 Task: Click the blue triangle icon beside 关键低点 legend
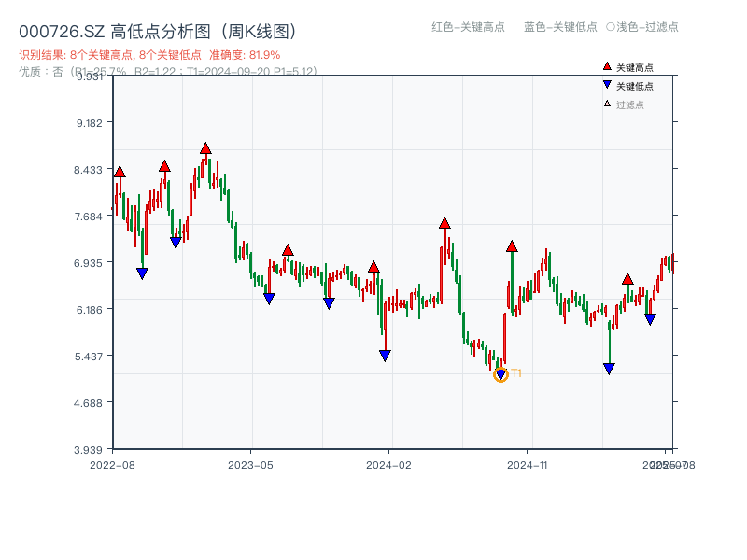pyautogui.click(x=606, y=85)
